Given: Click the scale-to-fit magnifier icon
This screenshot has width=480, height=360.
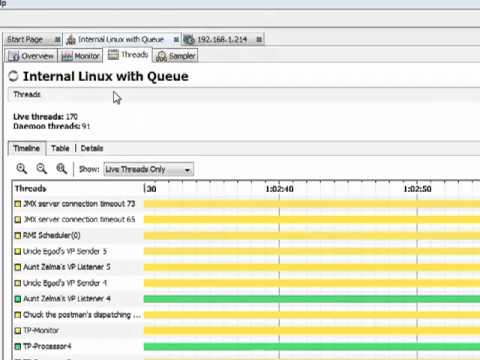Looking at the screenshot, I should click(62, 169).
